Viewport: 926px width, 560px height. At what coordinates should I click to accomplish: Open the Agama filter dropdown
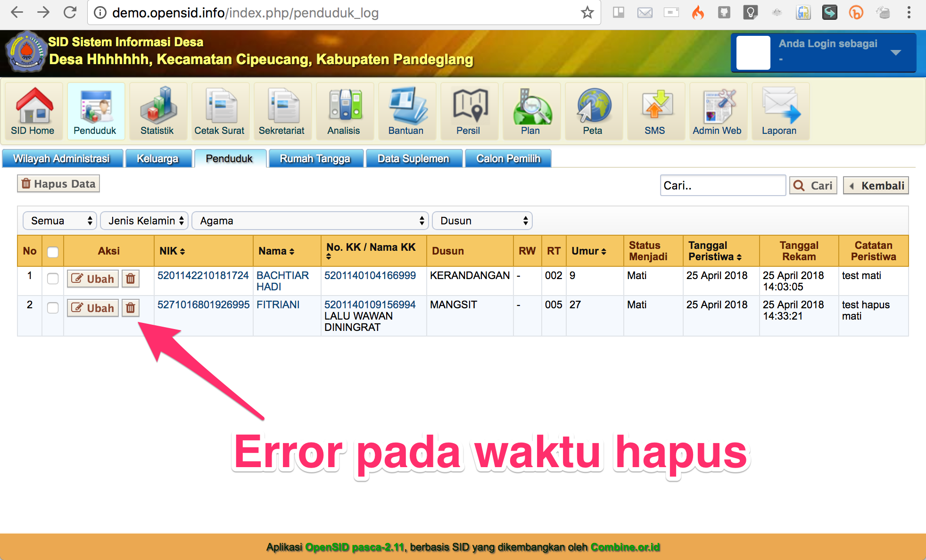point(310,221)
